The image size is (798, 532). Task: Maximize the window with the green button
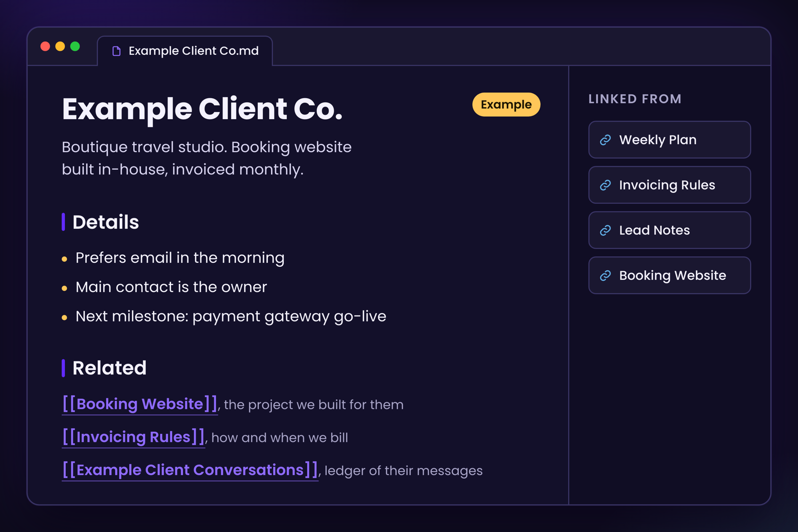pos(75,46)
